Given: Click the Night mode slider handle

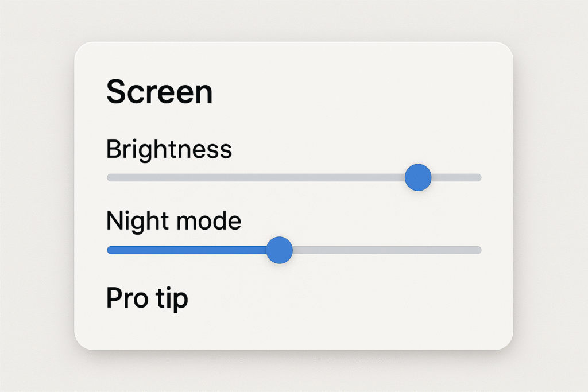Looking at the screenshot, I should (280, 250).
